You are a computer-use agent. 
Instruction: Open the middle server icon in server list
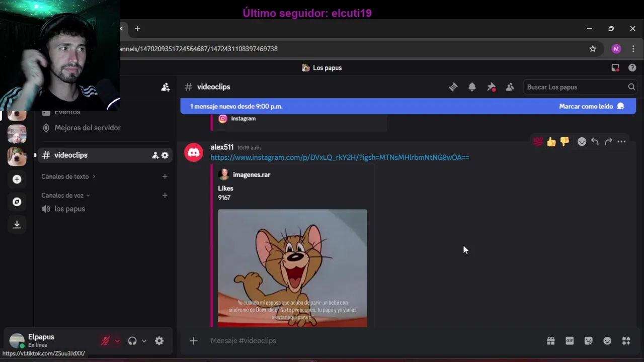17,134
